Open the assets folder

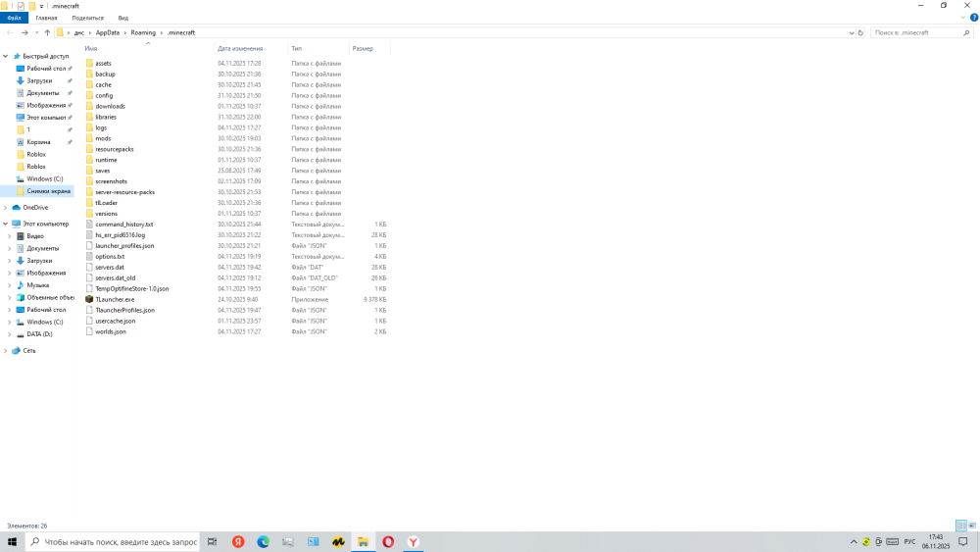(x=103, y=63)
